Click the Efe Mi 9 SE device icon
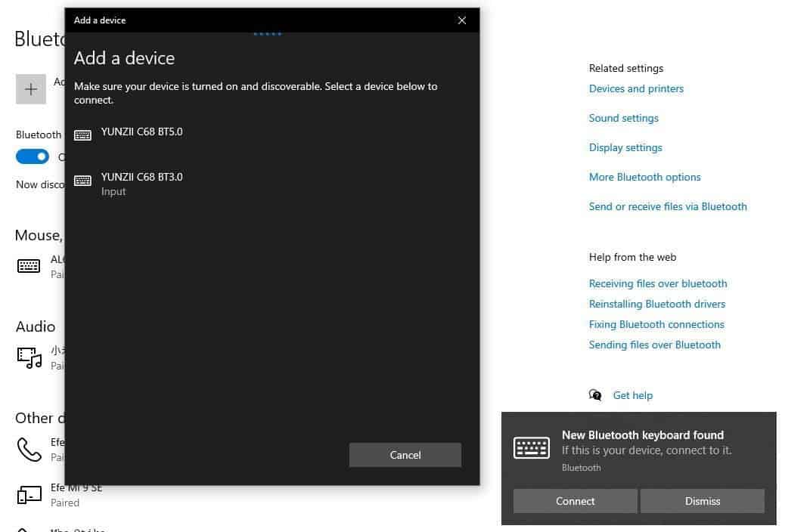 pos(29,494)
